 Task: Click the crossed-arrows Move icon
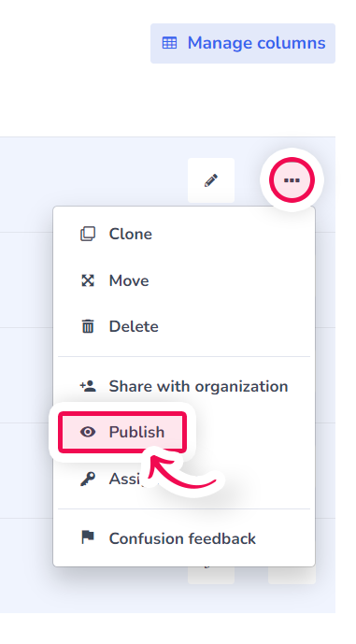tap(88, 280)
